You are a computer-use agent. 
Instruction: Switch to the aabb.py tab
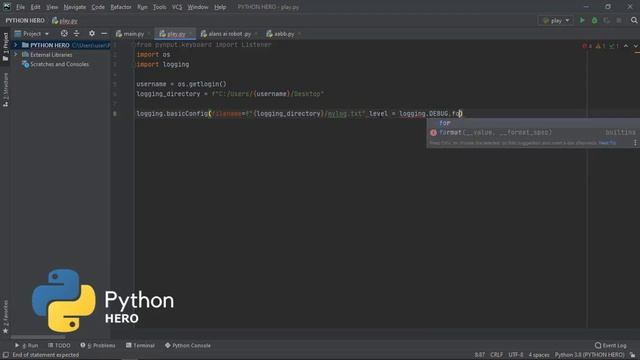(280, 34)
